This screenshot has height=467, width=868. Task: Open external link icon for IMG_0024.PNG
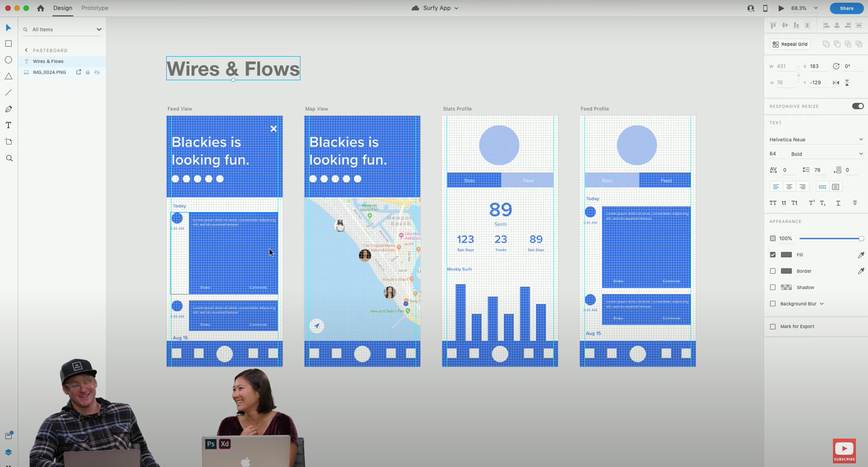[79, 72]
